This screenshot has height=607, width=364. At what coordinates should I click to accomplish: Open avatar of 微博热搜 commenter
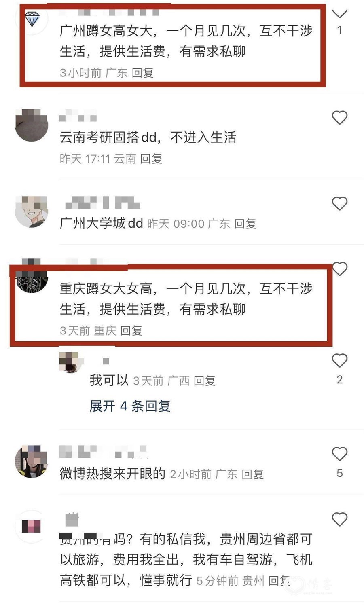32,462
